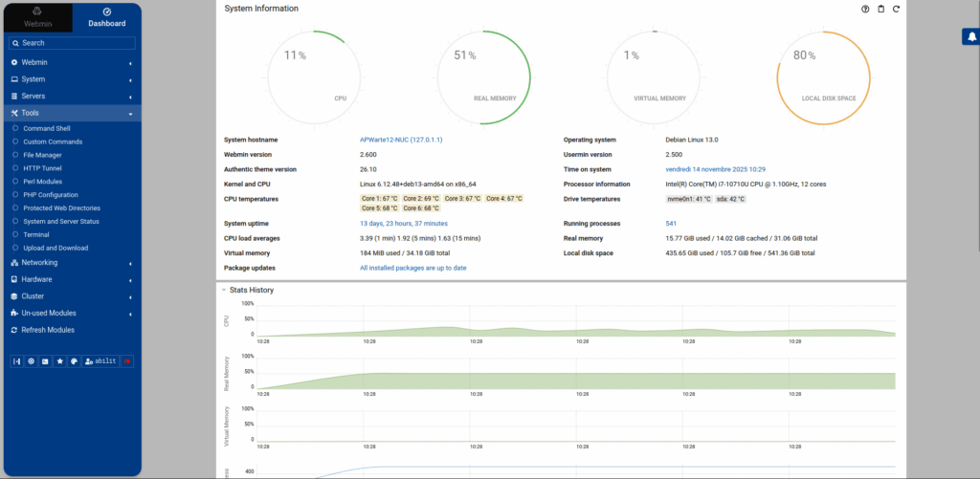Expand the Networking menu category
This screenshot has width=980, height=479.
pyautogui.click(x=73, y=263)
